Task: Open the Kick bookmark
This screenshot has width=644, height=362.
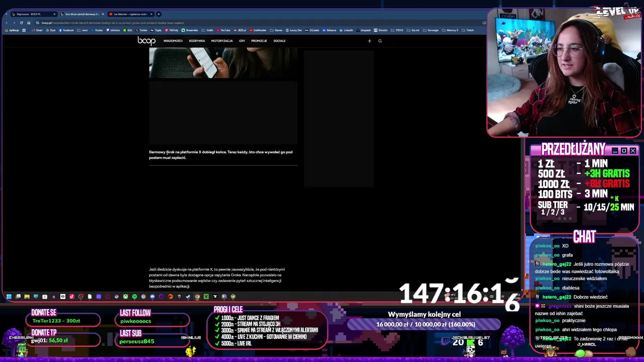Action: [x=128, y=30]
